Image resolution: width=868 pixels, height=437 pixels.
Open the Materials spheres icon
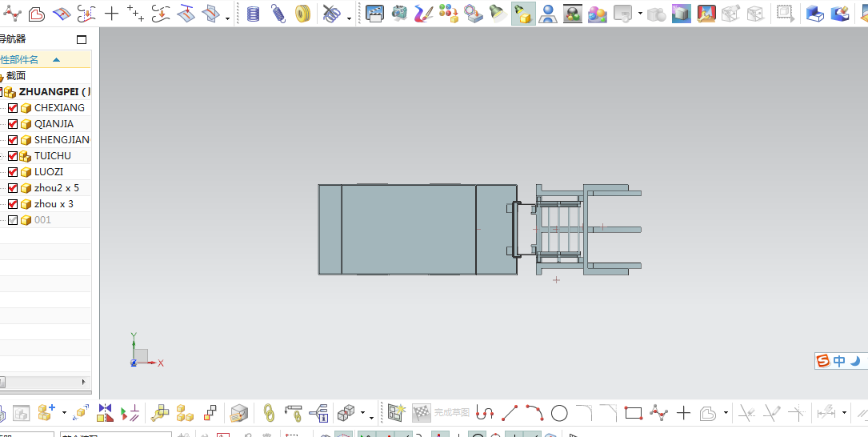[448, 14]
